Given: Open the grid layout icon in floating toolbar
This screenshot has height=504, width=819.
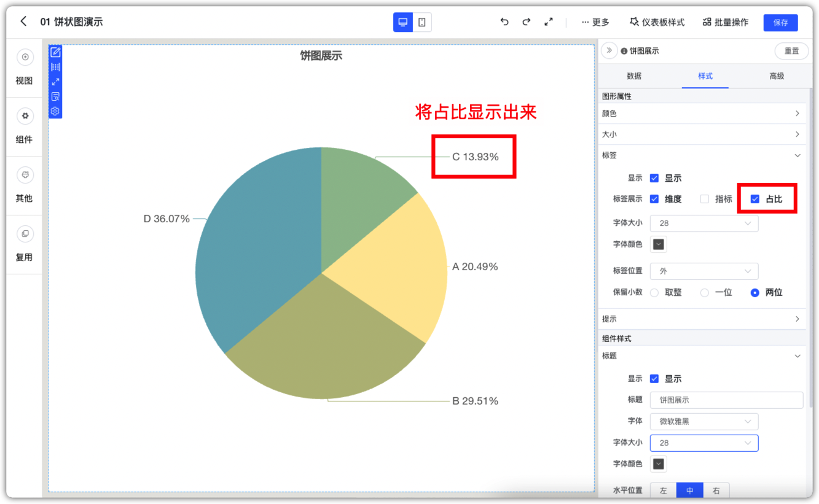Looking at the screenshot, I should 55,67.
